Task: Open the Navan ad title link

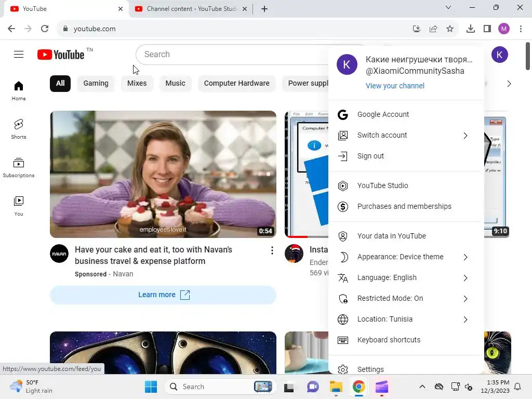Action: 153,255
